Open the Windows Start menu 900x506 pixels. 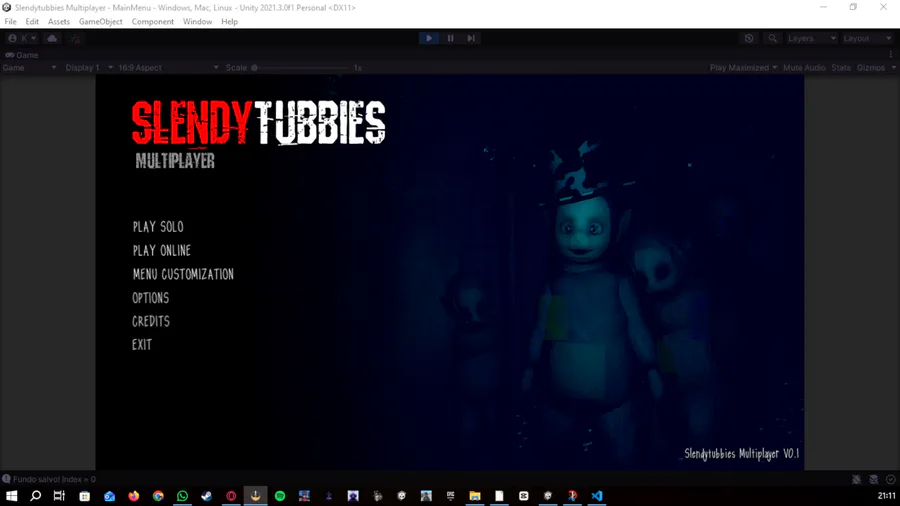pos(11,496)
